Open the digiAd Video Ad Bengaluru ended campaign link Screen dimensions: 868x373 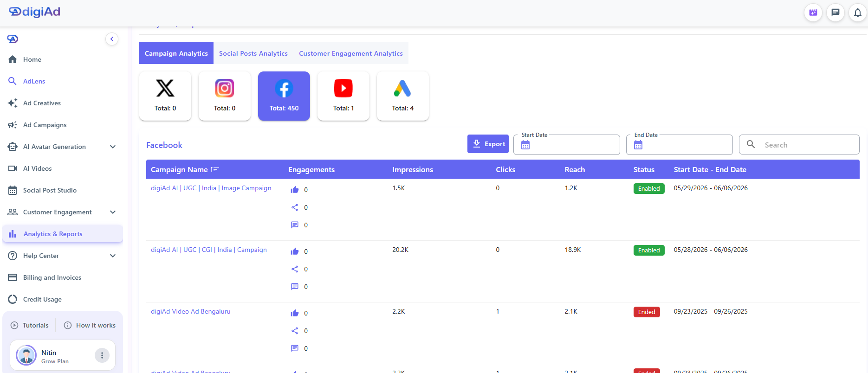point(191,311)
